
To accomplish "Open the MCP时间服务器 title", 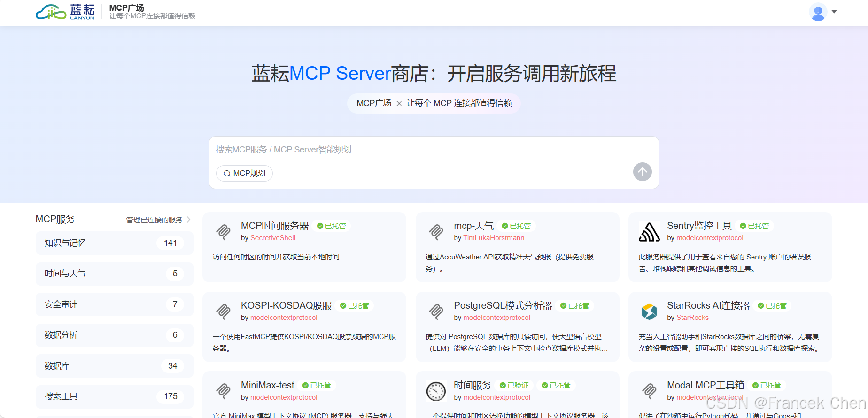I will pos(275,226).
